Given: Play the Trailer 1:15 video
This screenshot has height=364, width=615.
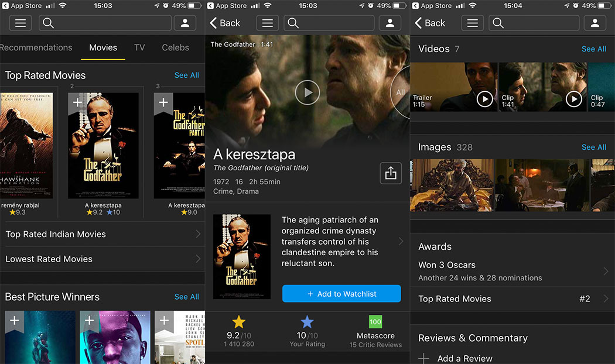Looking at the screenshot, I should click(x=485, y=99).
